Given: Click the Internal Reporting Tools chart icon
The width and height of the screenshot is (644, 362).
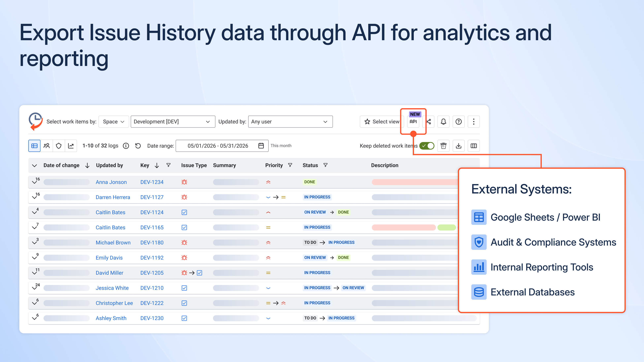Looking at the screenshot, I should click(479, 267).
